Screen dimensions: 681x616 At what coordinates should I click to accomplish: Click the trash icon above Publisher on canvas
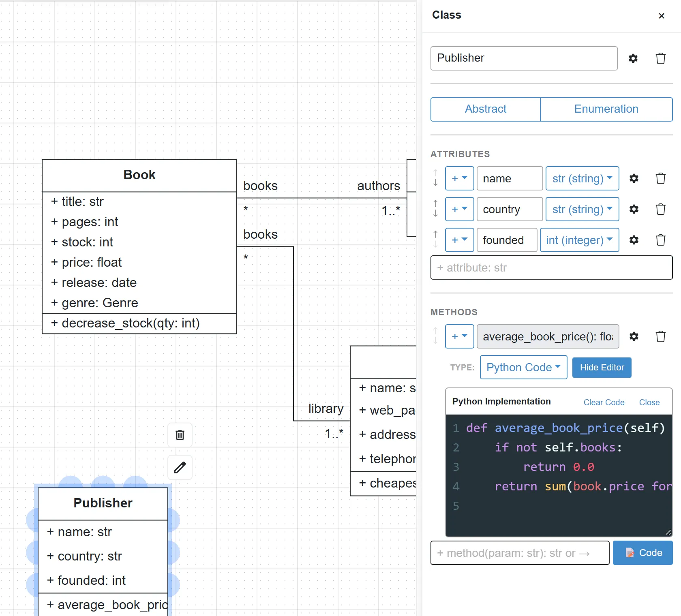(x=180, y=435)
